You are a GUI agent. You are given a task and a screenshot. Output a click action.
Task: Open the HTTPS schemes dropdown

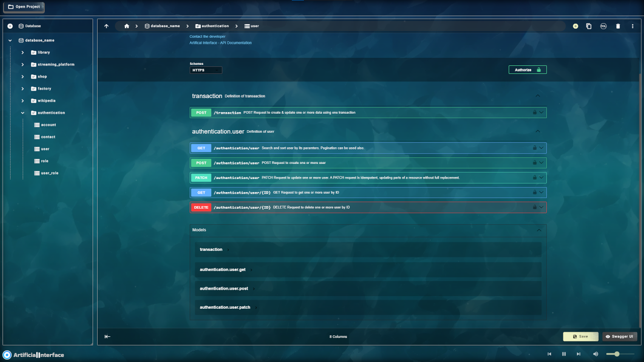pos(206,70)
